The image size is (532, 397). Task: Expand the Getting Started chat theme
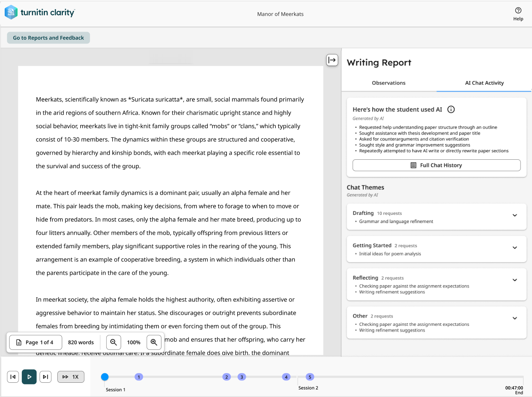click(x=515, y=248)
